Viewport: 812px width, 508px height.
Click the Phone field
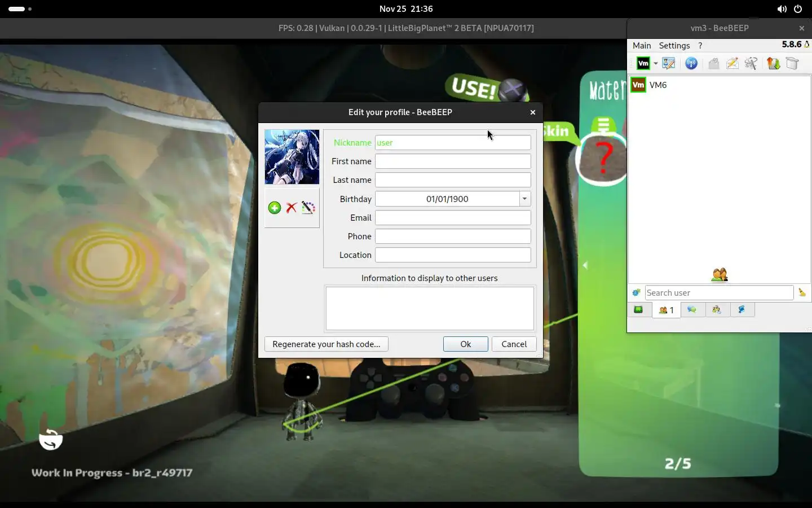453,237
